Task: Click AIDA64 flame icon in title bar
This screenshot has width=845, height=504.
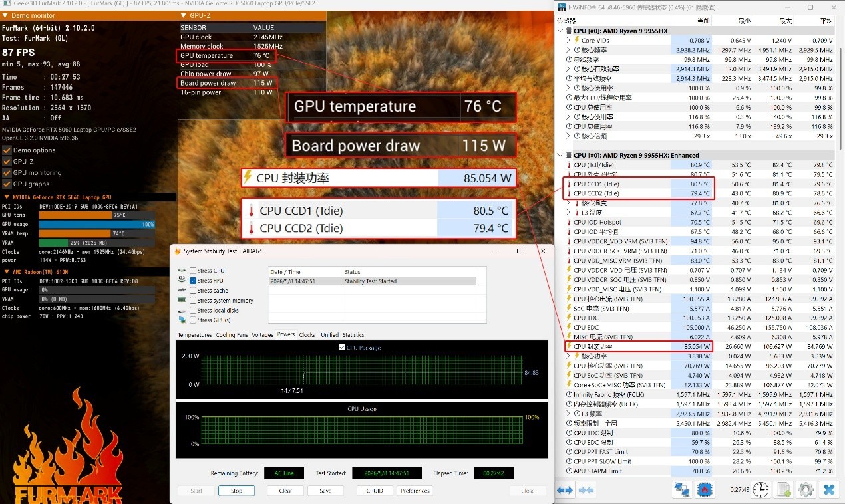Action: (176, 251)
